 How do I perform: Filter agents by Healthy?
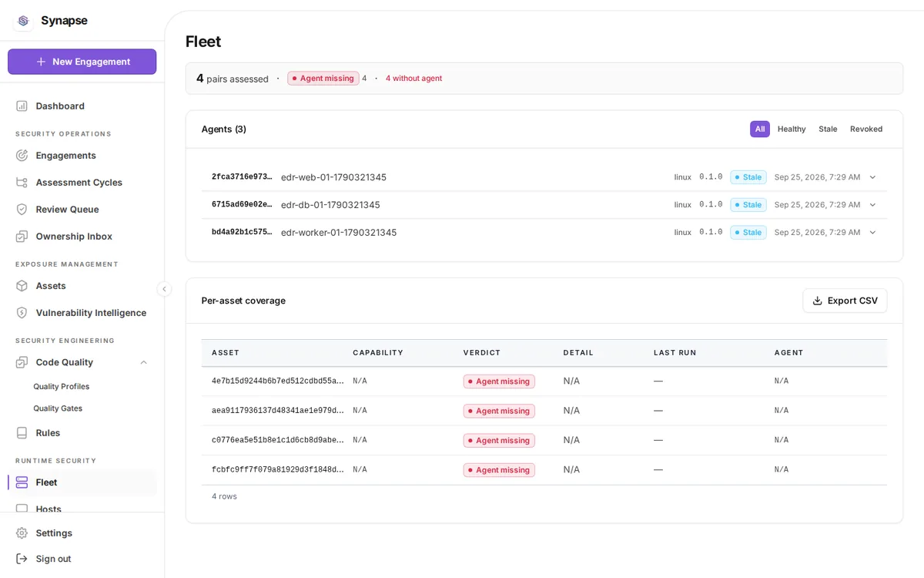792,129
